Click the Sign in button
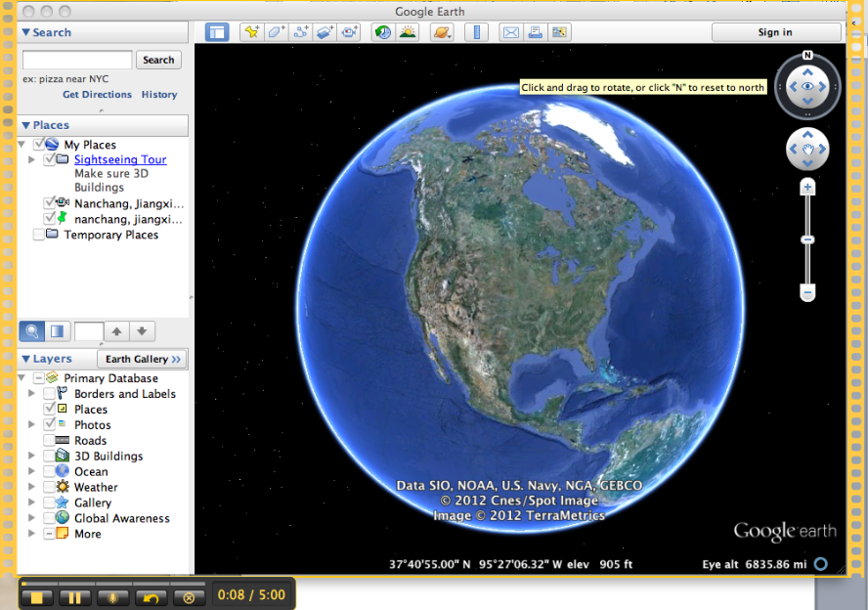Image resolution: width=868 pixels, height=610 pixels. [775, 32]
